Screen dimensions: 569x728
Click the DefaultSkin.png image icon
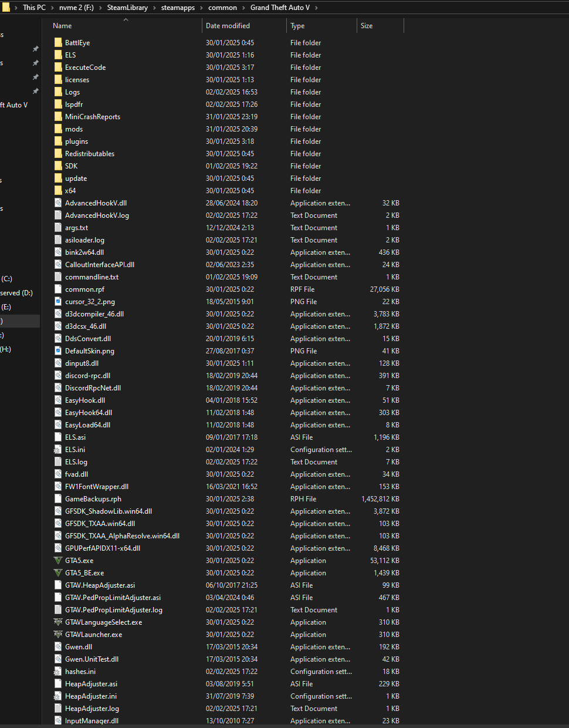(58, 350)
